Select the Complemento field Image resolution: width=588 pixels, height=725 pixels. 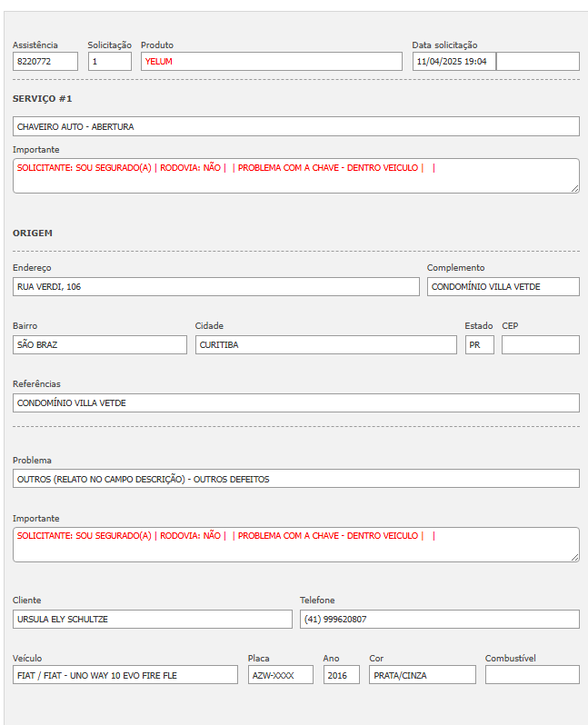[x=503, y=287]
